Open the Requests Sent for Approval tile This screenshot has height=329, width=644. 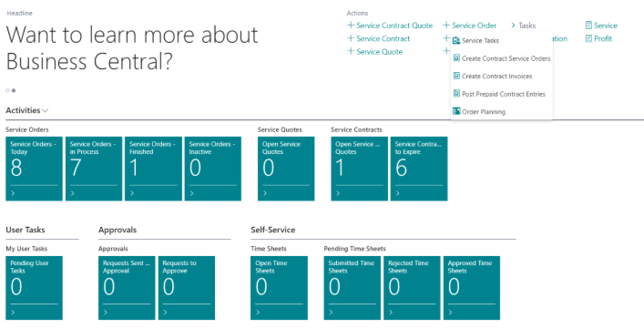[x=127, y=287]
